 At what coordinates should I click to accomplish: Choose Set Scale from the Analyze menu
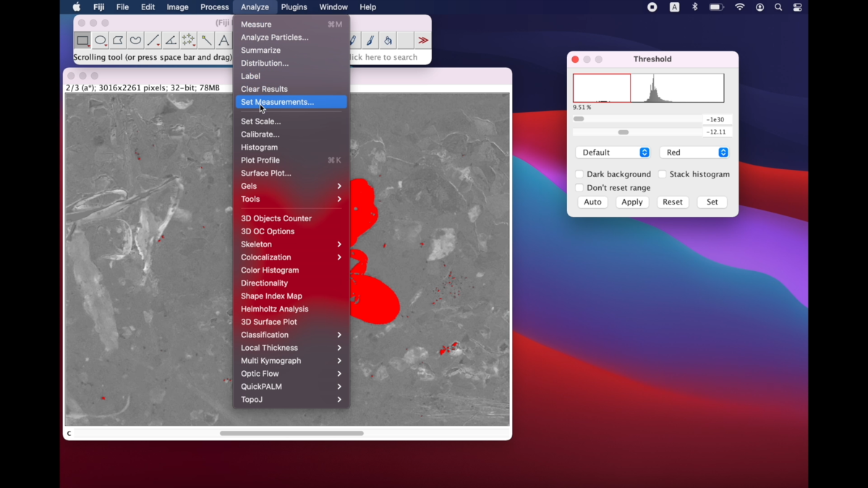click(291, 121)
